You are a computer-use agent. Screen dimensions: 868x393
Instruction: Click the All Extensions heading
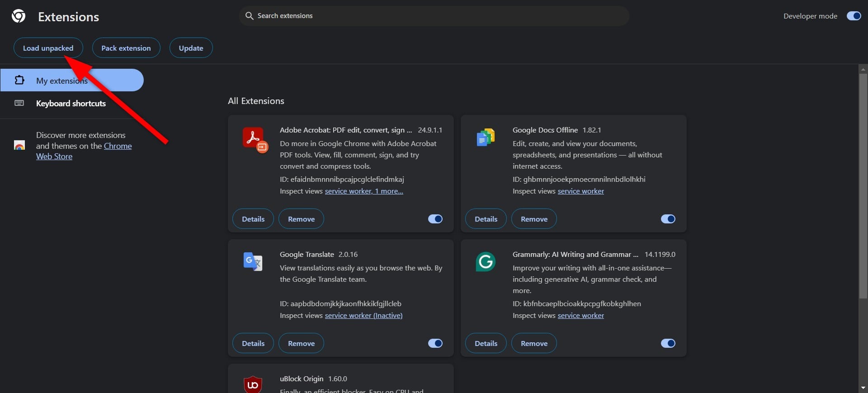pyautogui.click(x=256, y=101)
